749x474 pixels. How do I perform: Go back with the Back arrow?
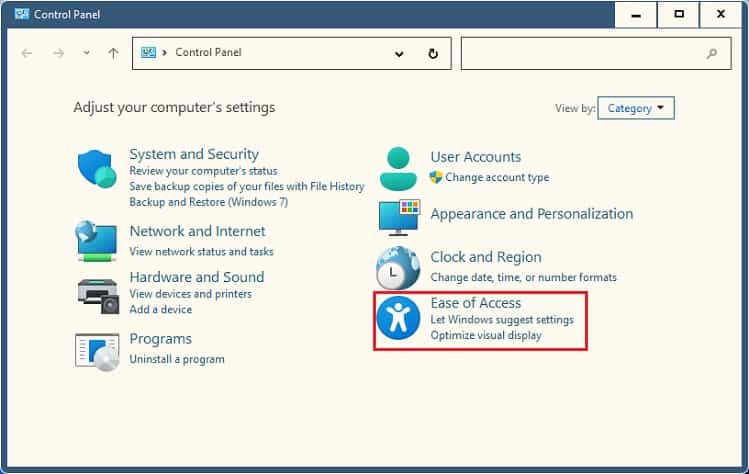click(x=27, y=53)
